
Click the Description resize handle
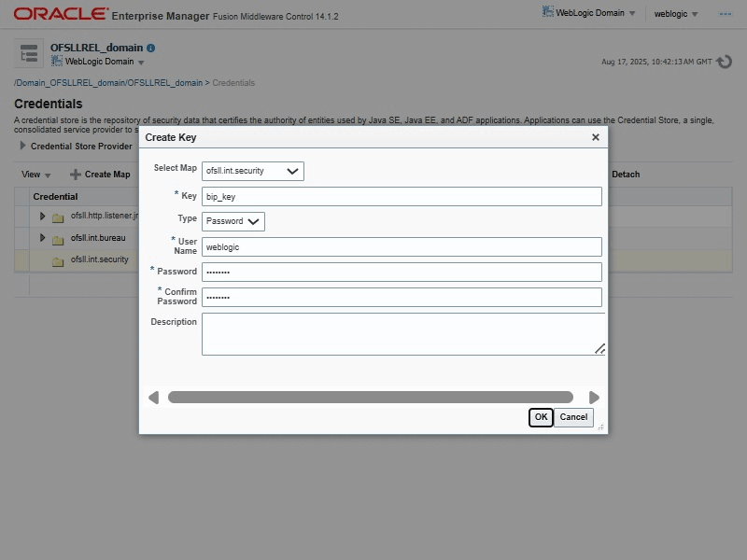pos(599,349)
